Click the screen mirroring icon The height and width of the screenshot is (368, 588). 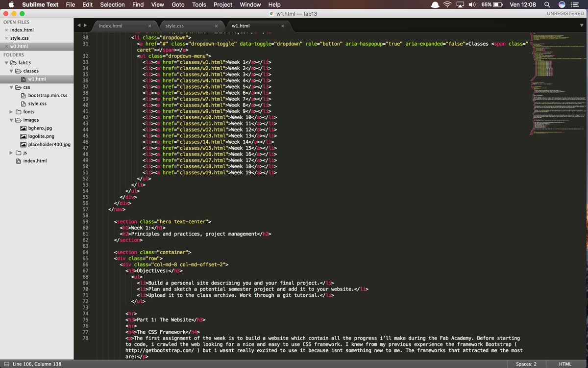[460, 4]
